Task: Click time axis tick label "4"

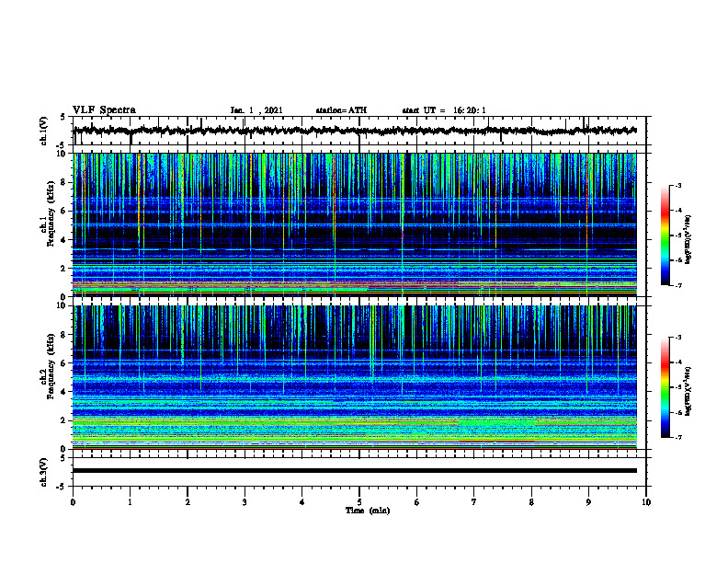Action: coord(302,502)
